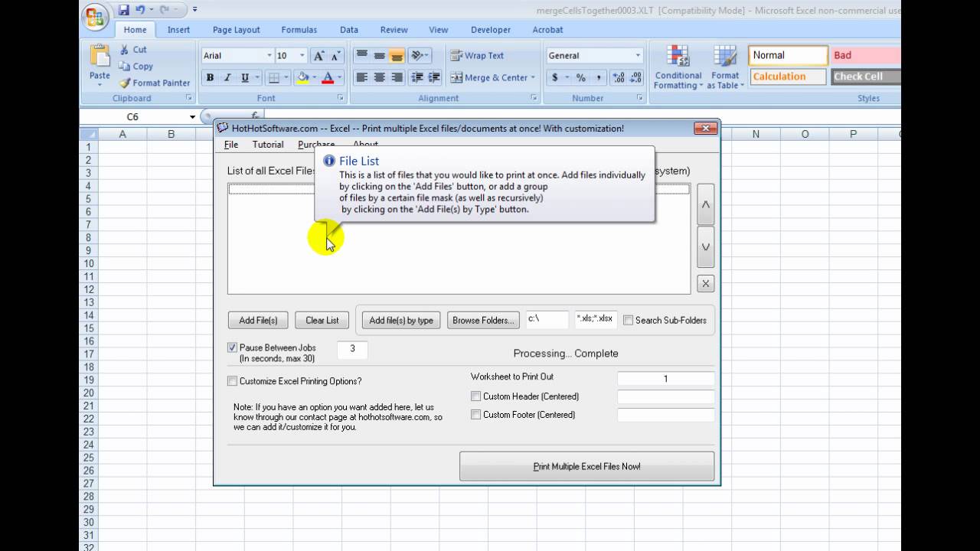The width and height of the screenshot is (980, 551).
Task: Open the General number format dropdown
Action: click(x=638, y=56)
